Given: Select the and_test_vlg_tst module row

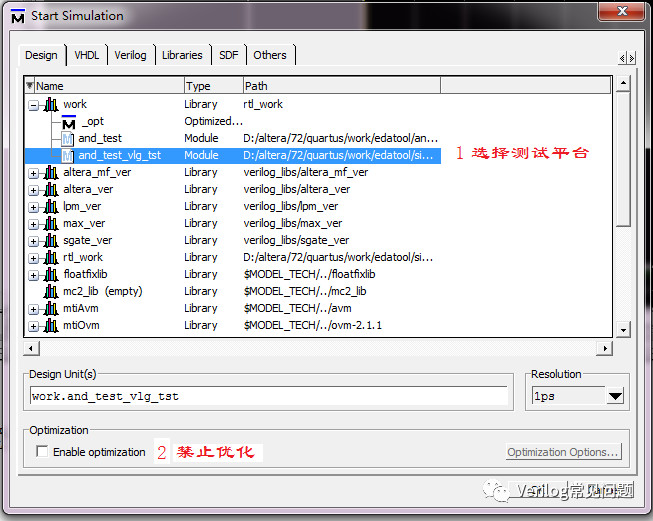Looking at the screenshot, I should click(x=233, y=156).
